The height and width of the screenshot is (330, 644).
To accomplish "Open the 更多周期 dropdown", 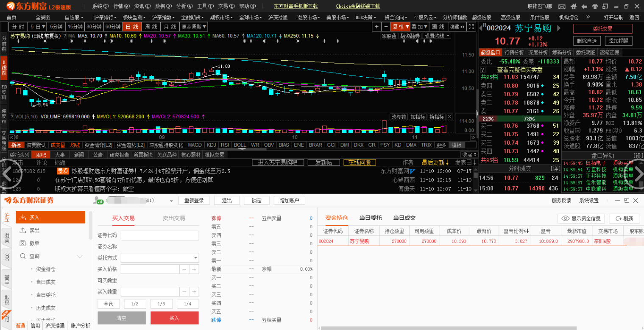I will pyautogui.click(x=194, y=27).
